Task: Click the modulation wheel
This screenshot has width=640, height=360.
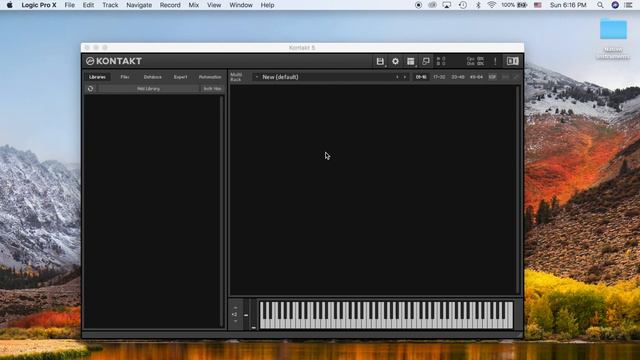Action: point(253,314)
